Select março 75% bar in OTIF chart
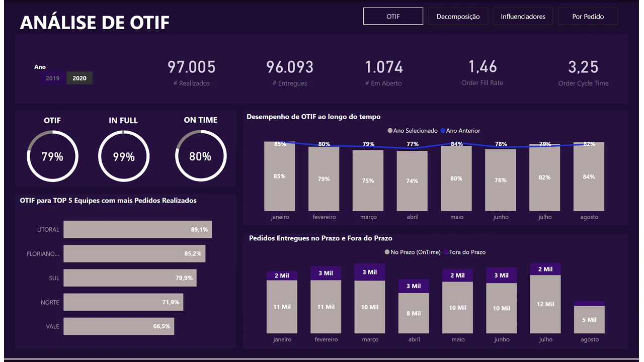Image resolution: width=644 pixels, height=362 pixels. coord(368,180)
